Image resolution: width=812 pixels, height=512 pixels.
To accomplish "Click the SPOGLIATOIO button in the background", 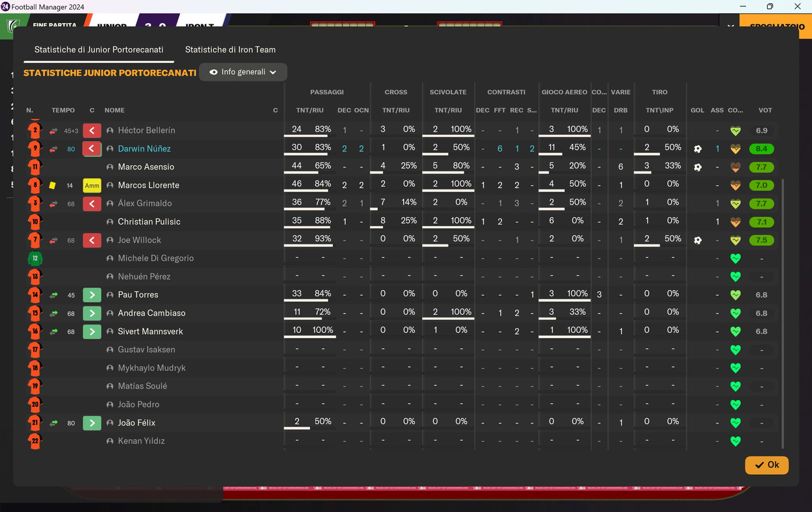I will 775,27.
